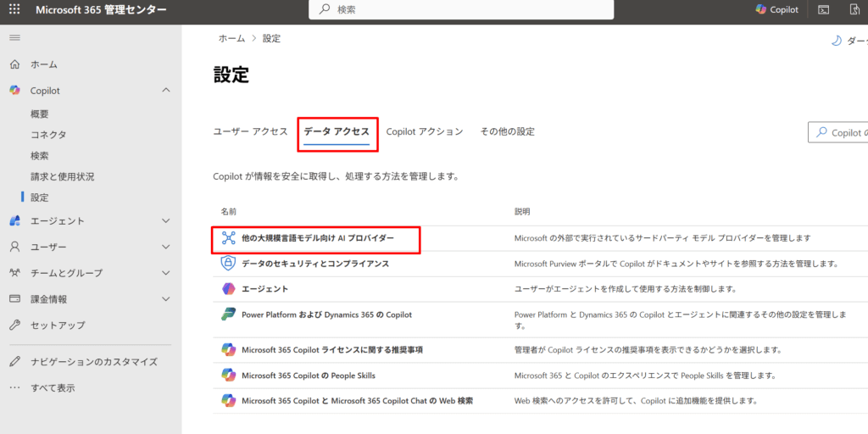Expand the ユーザー sidebar section
868x434 pixels.
[166, 247]
